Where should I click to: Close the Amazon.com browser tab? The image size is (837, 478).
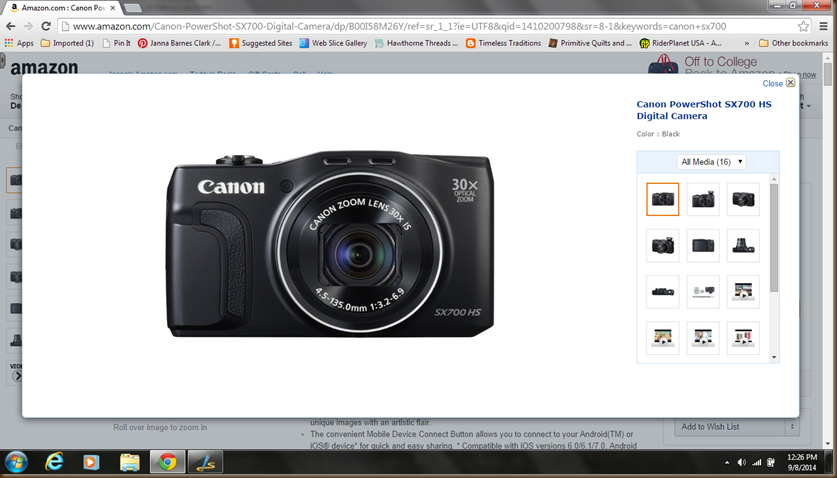pos(113,8)
